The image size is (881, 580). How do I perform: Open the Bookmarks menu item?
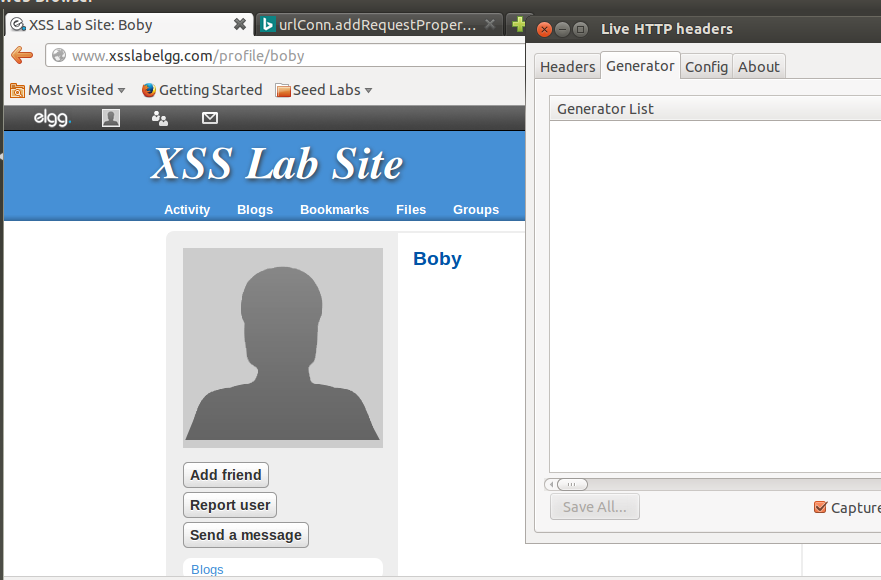[x=334, y=210]
